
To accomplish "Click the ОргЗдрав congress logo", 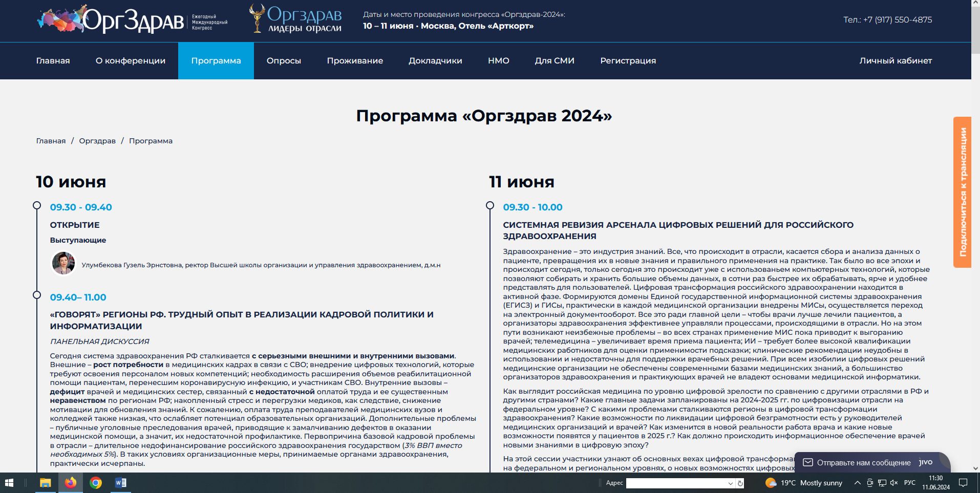I will [x=132, y=20].
